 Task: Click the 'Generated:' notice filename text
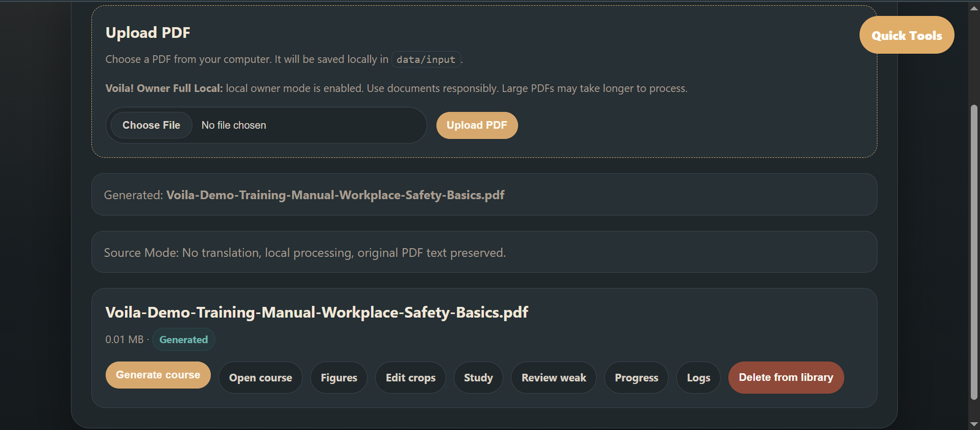pyautogui.click(x=335, y=195)
